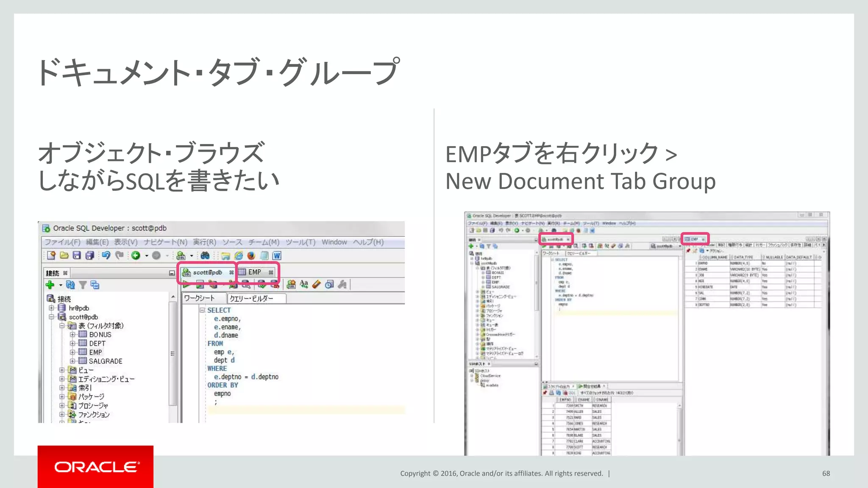Select the EMP table in left screenshot tree
This screenshot has width=868, height=488.
click(x=95, y=352)
